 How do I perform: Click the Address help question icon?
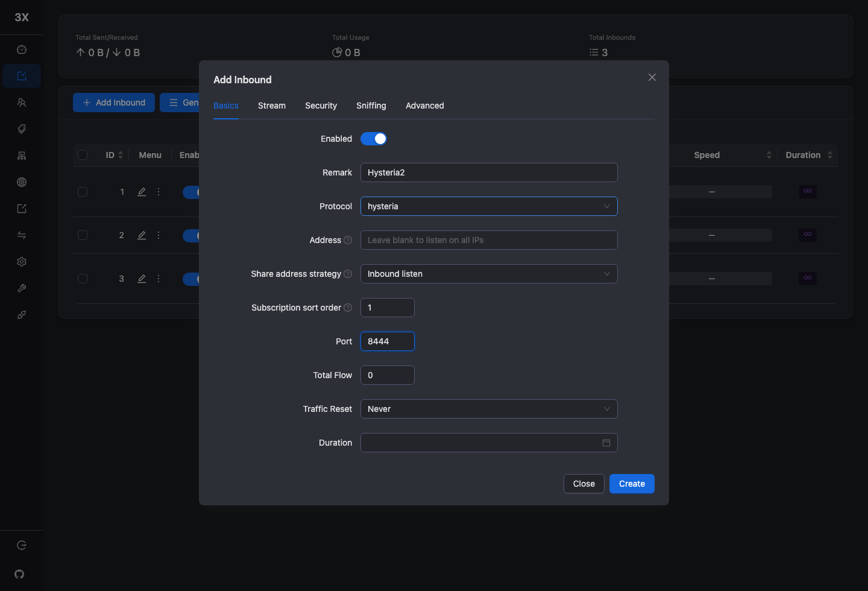pyautogui.click(x=348, y=240)
